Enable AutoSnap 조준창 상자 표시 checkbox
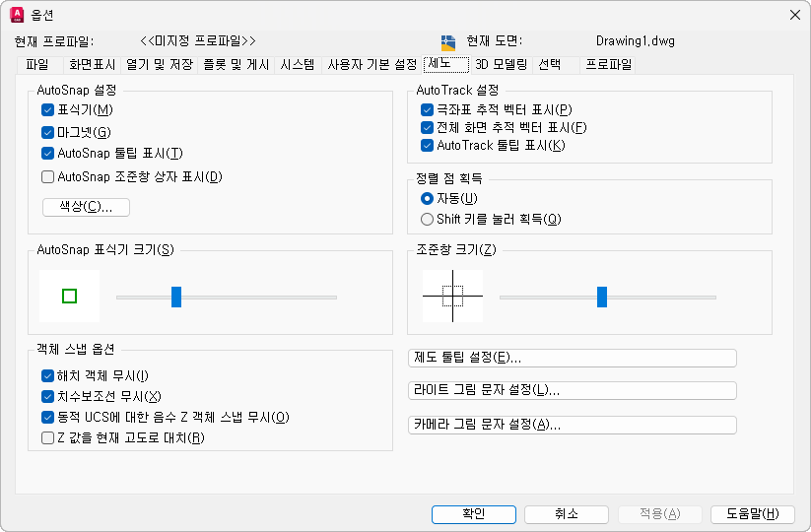Viewport: 811px width, 532px height. coord(47,177)
